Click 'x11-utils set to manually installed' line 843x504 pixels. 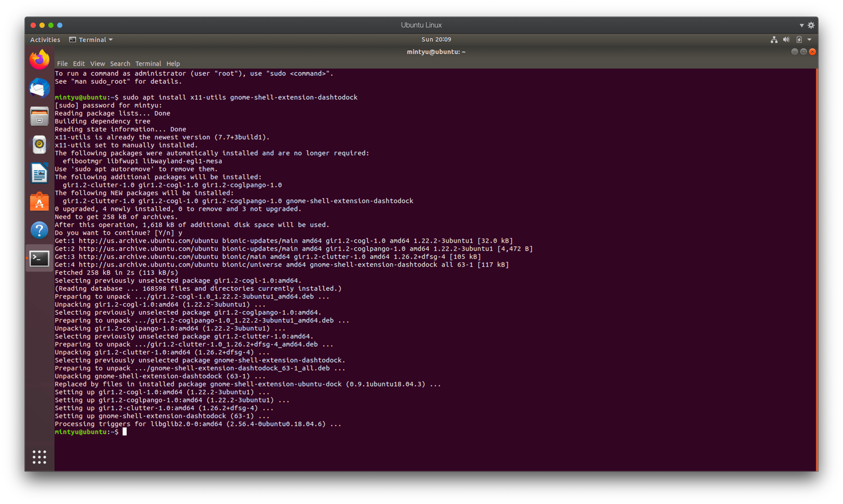coord(126,145)
